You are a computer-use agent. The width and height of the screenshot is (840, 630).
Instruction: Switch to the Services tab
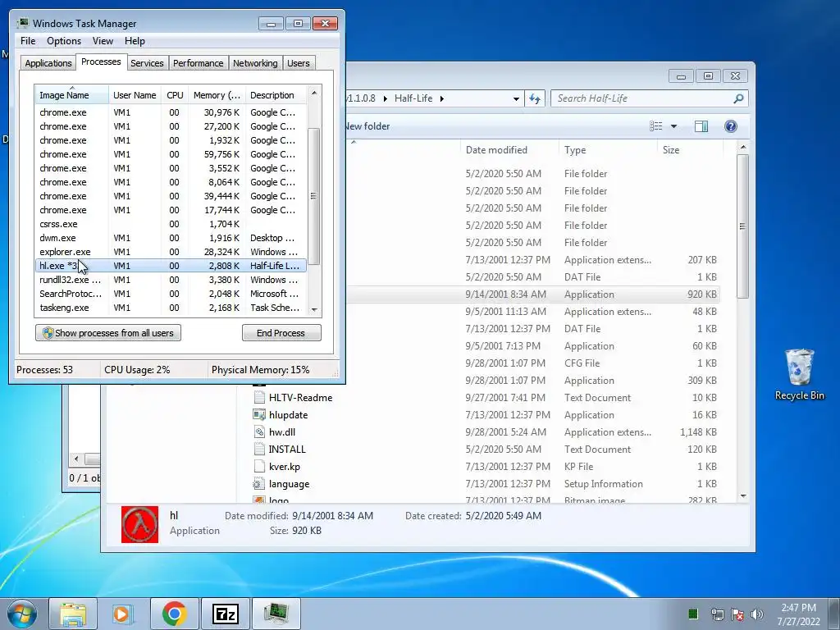point(147,63)
